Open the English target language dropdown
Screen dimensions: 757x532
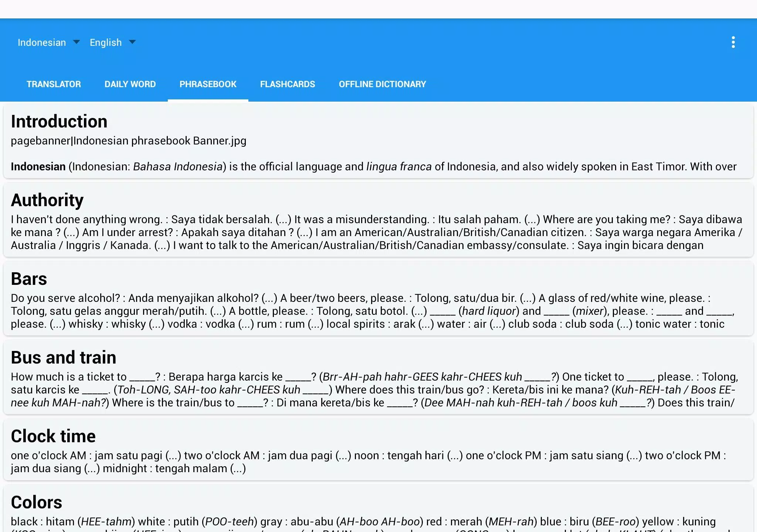pos(113,42)
